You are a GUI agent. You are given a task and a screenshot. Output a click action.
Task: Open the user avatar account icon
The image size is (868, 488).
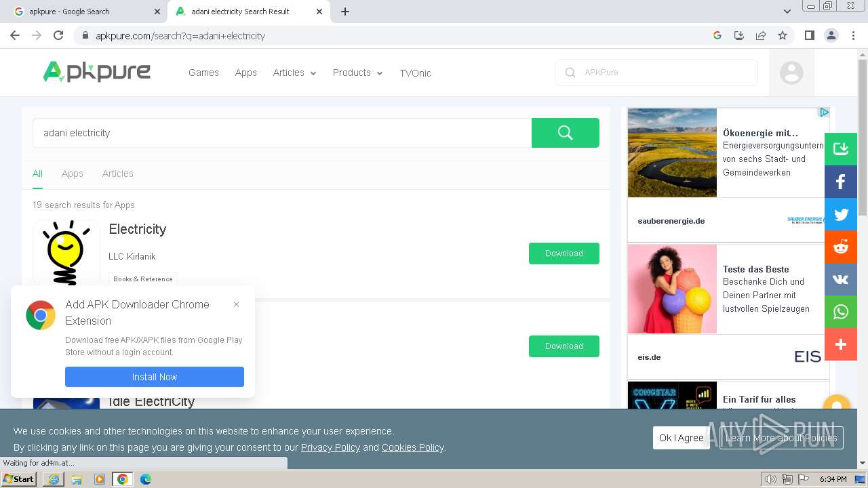[791, 73]
